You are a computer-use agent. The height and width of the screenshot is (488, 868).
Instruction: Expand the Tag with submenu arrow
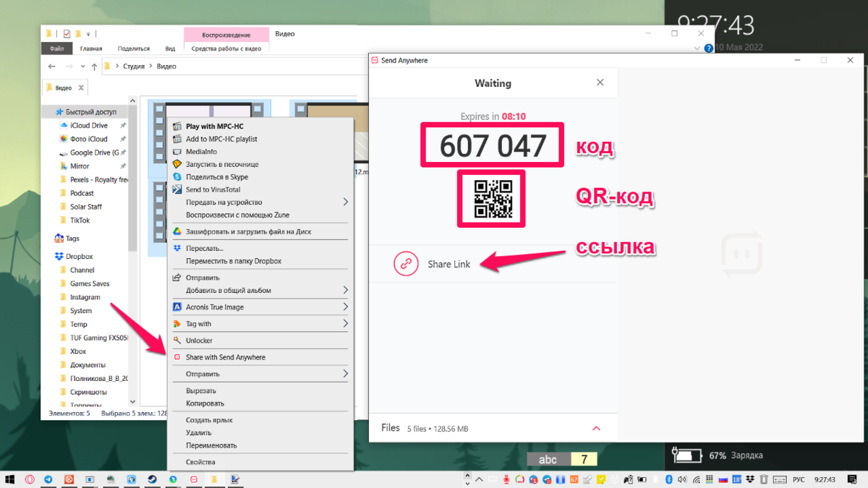coord(345,324)
